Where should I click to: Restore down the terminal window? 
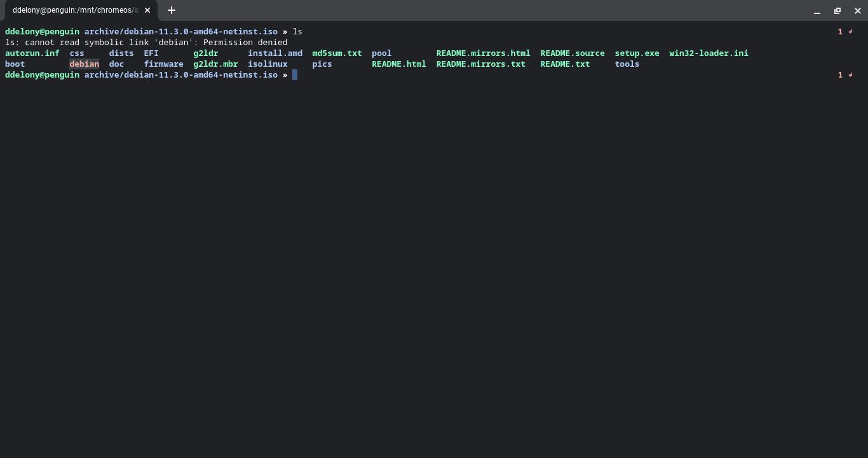click(x=837, y=11)
